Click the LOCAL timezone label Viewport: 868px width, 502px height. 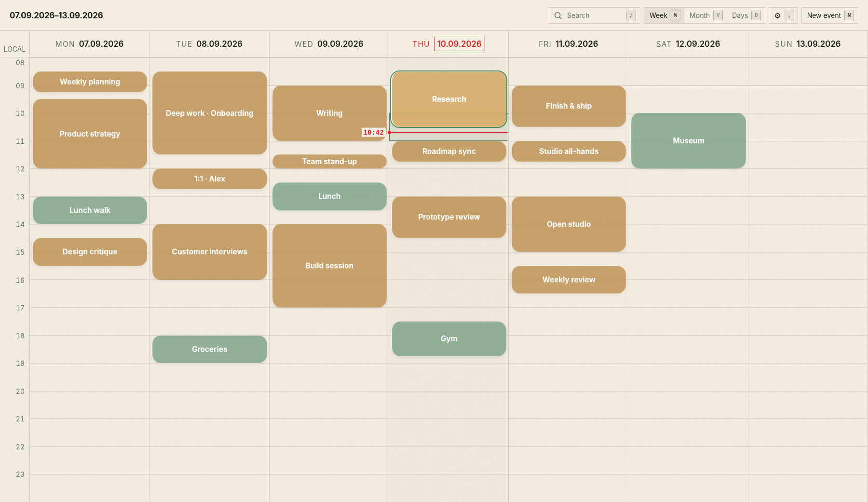[x=14, y=49]
